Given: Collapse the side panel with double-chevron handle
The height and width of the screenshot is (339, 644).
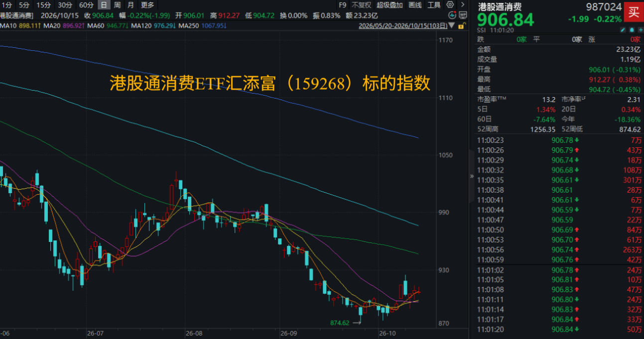Looking at the screenshot, I should tap(472, 176).
